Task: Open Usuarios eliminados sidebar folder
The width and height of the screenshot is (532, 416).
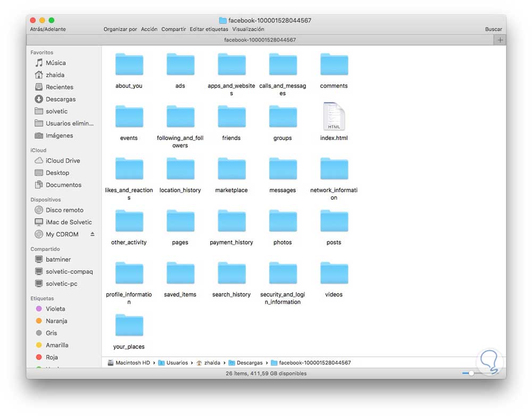Action: (x=64, y=123)
